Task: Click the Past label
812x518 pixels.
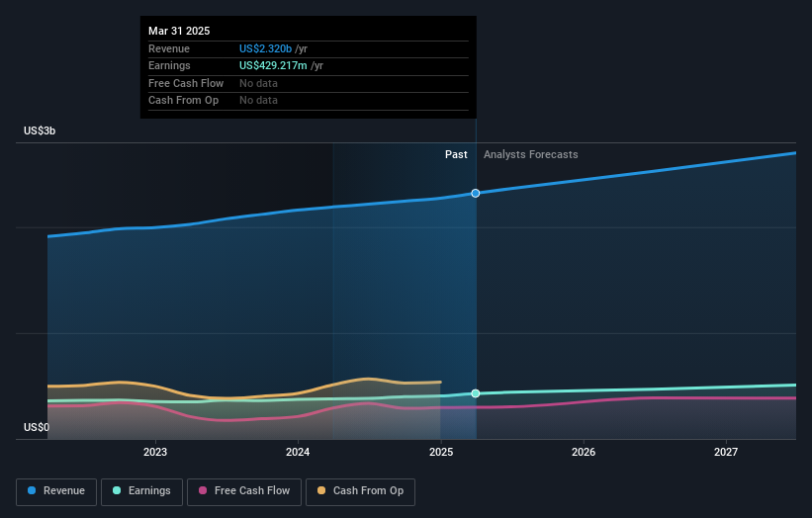Action: 456,155
